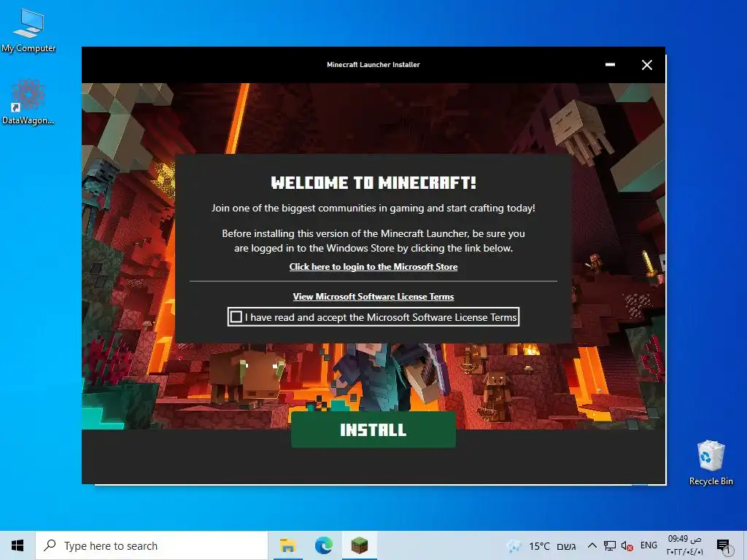Open the clock showing 09:49
The image size is (747, 560).
tap(684, 545)
